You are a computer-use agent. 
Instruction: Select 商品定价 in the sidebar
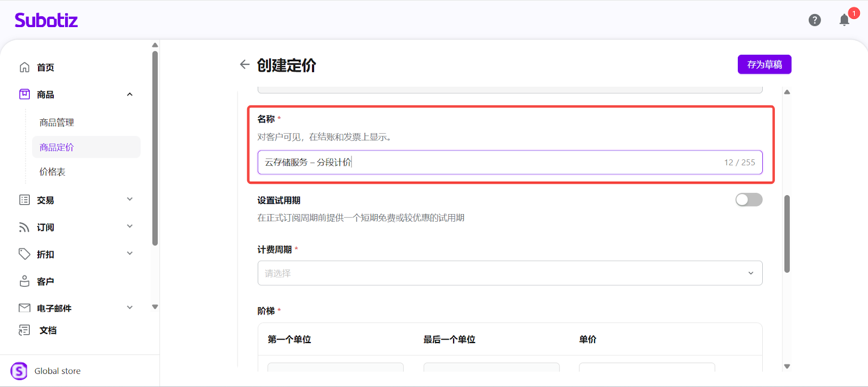pos(56,147)
